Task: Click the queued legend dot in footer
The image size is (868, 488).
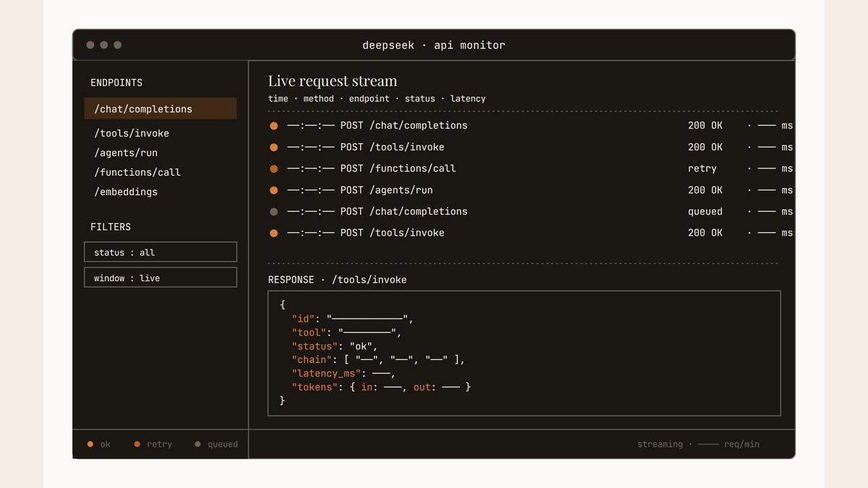Action: 197,444
